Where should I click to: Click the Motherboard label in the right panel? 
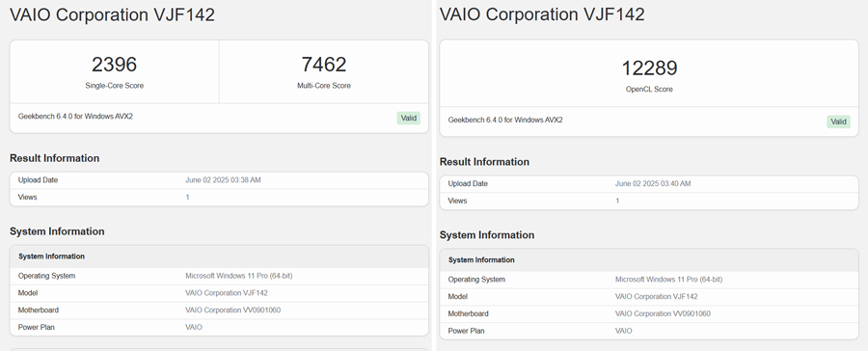(x=469, y=314)
